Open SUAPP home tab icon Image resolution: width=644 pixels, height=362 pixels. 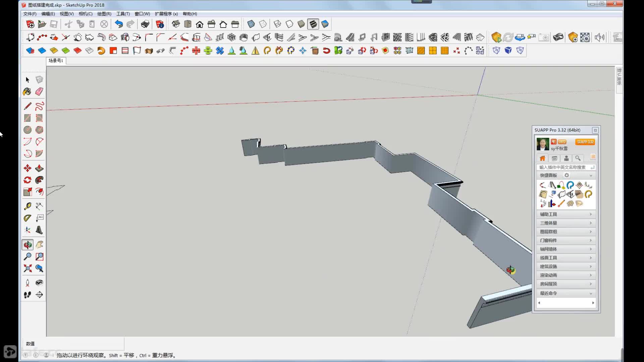pos(542,158)
